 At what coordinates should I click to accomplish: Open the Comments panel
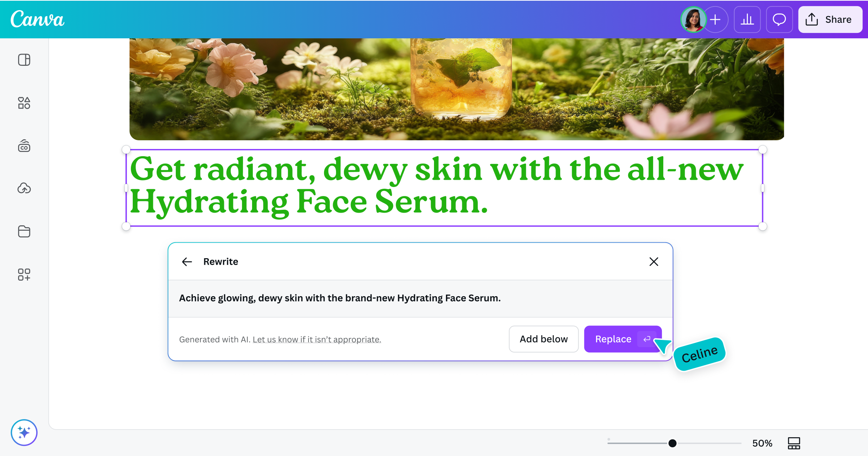[779, 20]
